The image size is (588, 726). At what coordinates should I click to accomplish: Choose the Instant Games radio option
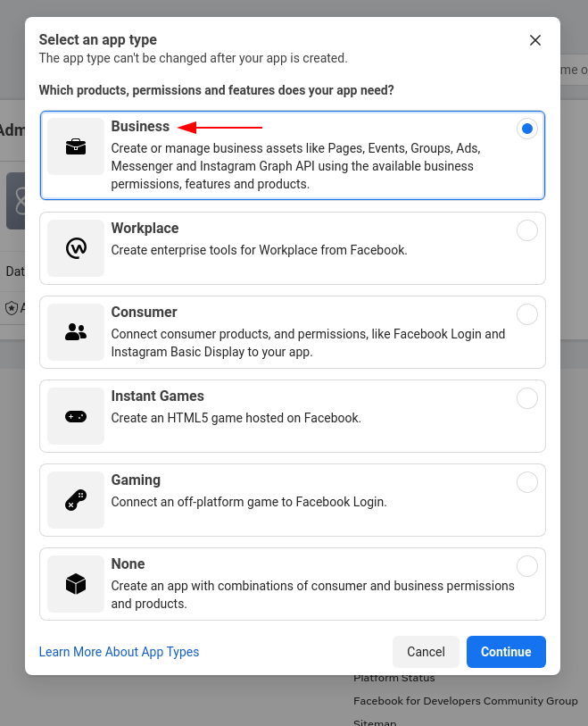pyautogui.click(x=527, y=398)
